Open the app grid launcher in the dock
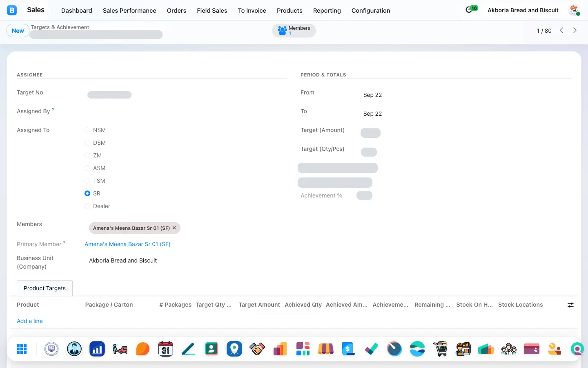This screenshot has height=368, width=588. click(x=22, y=349)
